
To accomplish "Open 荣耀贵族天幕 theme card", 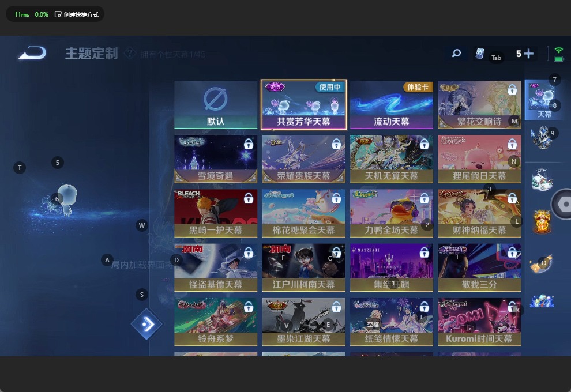I will pyautogui.click(x=304, y=159).
